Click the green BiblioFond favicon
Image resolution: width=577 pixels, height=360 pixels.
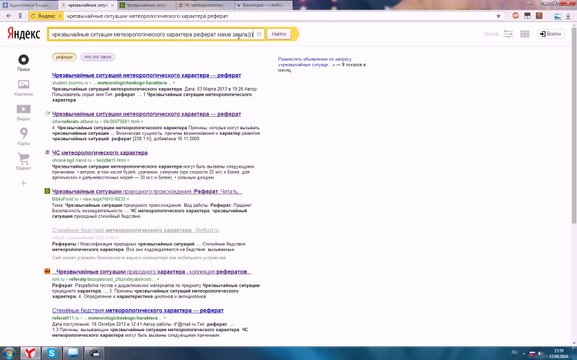47,191
